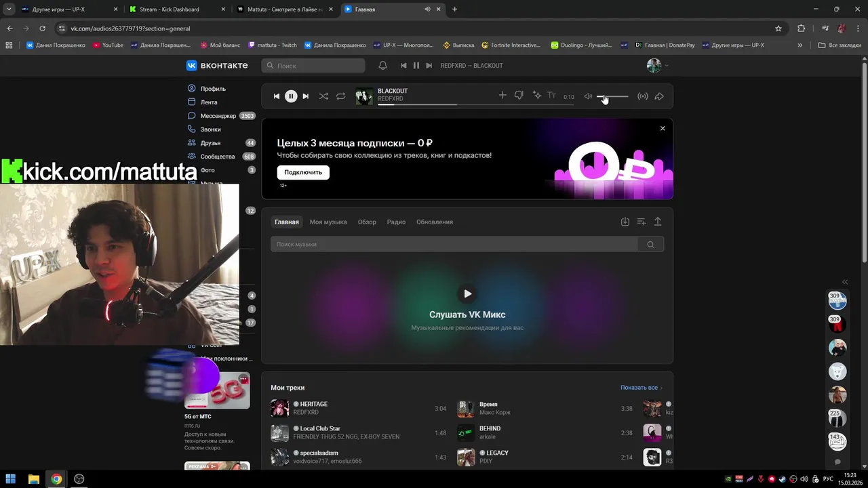The height and width of the screenshot is (488, 868).
Task: Switch to Обзор tab
Action: [367, 222]
